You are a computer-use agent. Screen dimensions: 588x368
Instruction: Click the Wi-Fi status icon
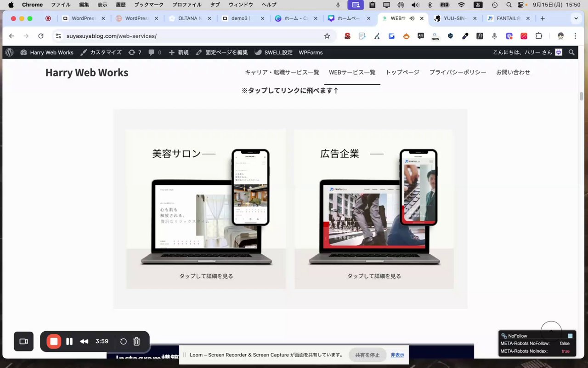click(x=461, y=5)
